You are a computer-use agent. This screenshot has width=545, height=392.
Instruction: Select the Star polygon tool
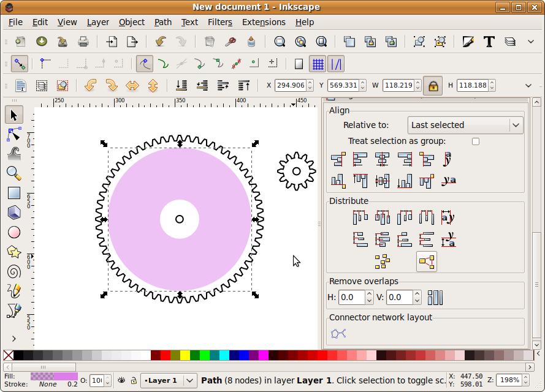click(14, 252)
